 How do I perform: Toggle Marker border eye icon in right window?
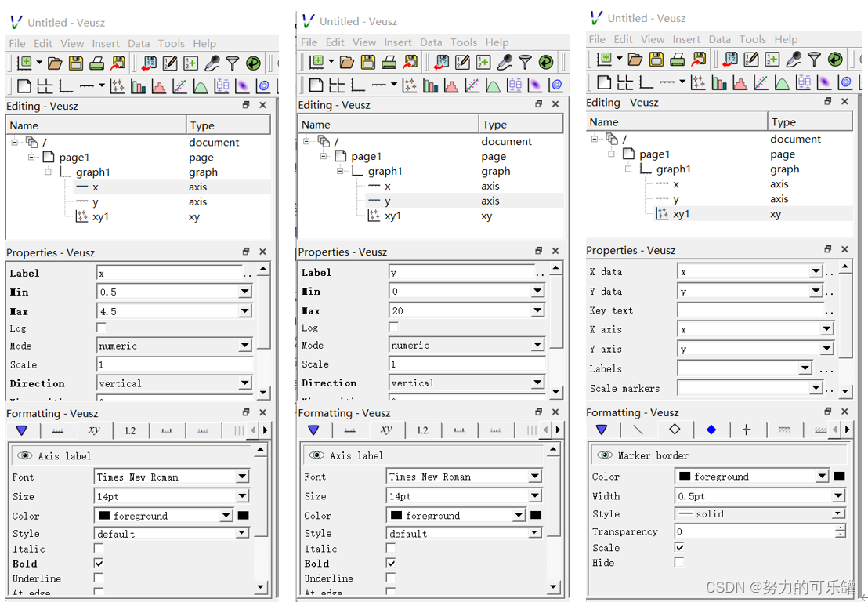pyautogui.click(x=605, y=455)
